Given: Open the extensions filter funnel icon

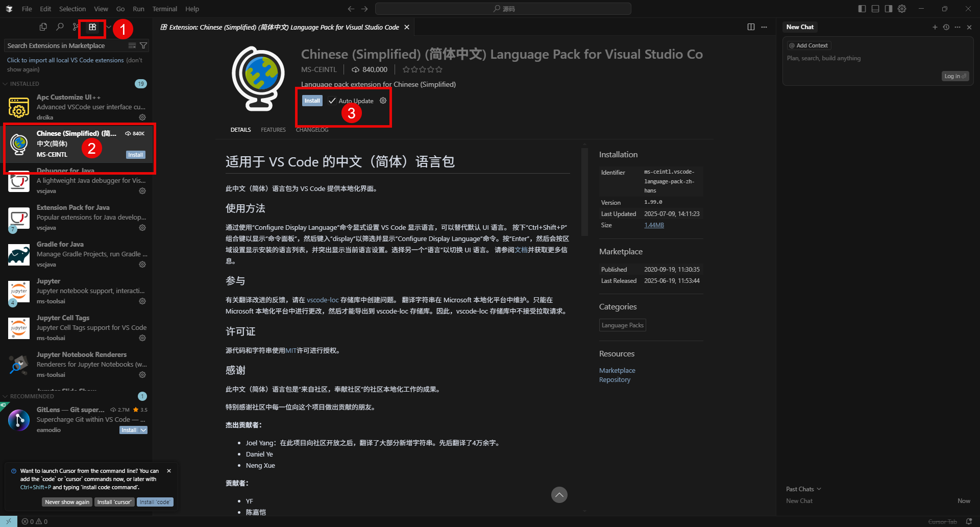Looking at the screenshot, I should pyautogui.click(x=143, y=45).
